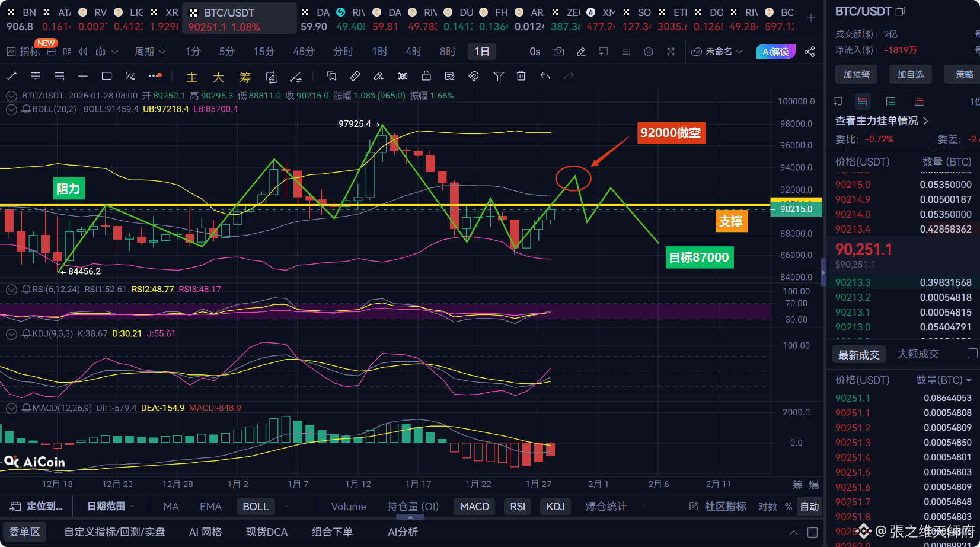The image size is (980, 547).
Task: Select the rectangle drawing tool
Action: [x=107, y=76]
